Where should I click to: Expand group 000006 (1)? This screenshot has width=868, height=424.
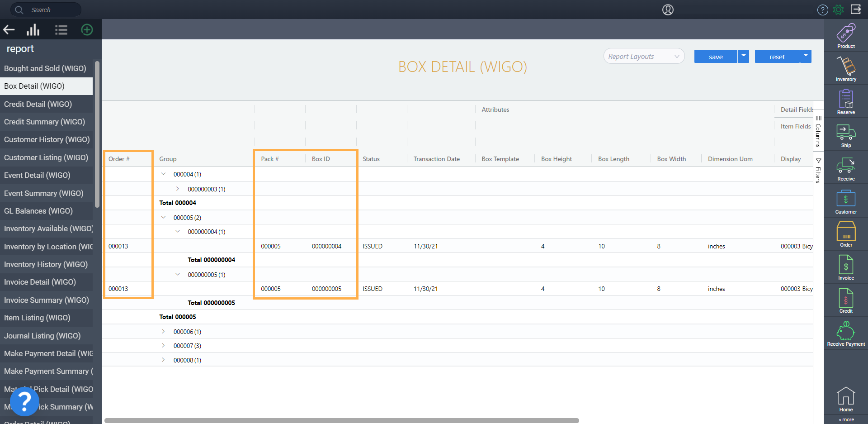pyautogui.click(x=164, y=331)
